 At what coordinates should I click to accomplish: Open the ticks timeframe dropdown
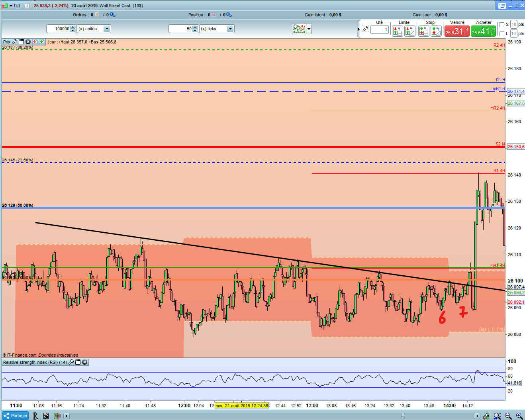[x=230, y=29]
